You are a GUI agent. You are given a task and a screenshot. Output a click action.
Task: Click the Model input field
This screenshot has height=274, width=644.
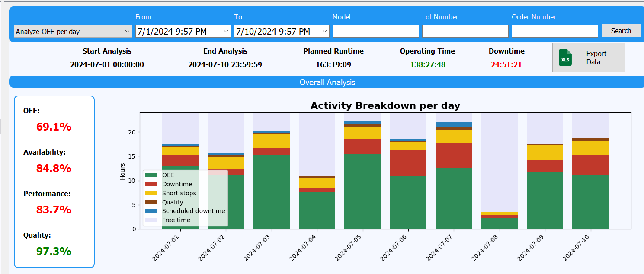click(x=375, y=32)
